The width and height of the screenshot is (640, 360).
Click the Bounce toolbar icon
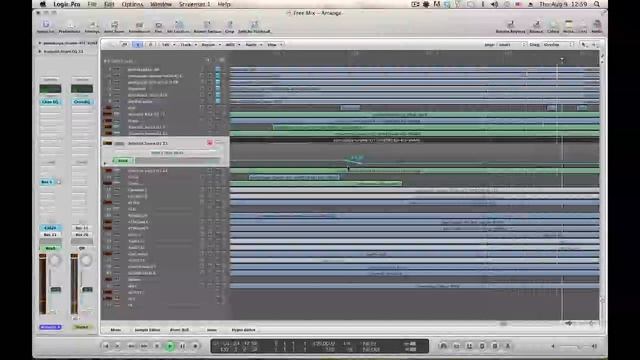coord(536,26)
